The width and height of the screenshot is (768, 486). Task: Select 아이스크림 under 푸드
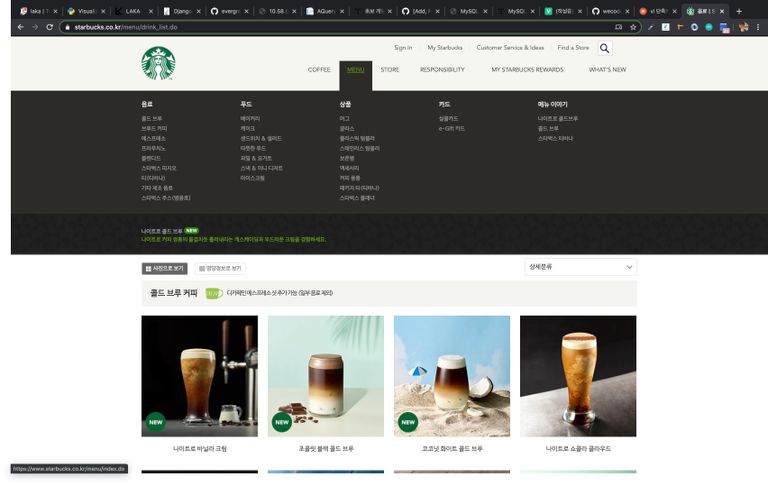coord(253,178)
